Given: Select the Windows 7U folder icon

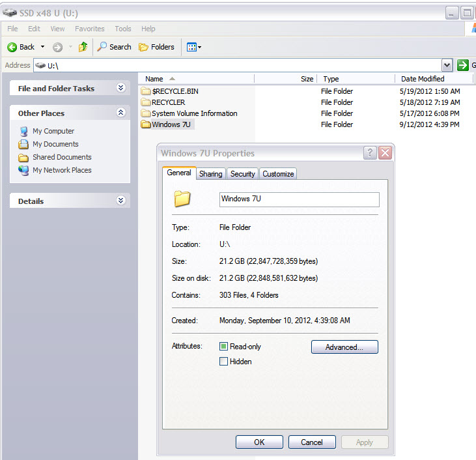Looking at the screenshot, I should coord(146,124).
